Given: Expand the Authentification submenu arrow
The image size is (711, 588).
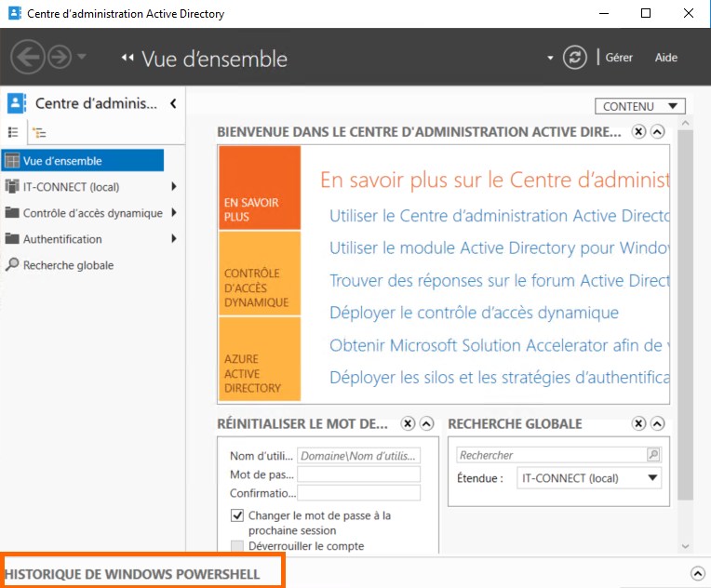Looking at the screenshot, I should 174,238.
